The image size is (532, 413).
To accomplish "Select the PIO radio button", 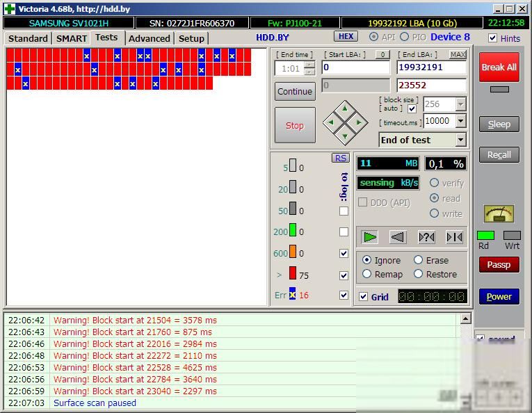I will [x=404, y=37].
